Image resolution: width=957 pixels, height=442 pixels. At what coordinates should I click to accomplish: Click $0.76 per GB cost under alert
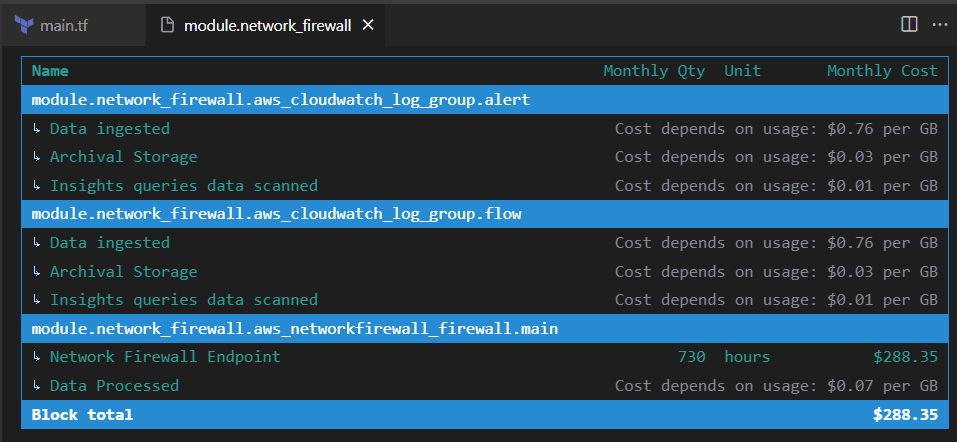882,129
